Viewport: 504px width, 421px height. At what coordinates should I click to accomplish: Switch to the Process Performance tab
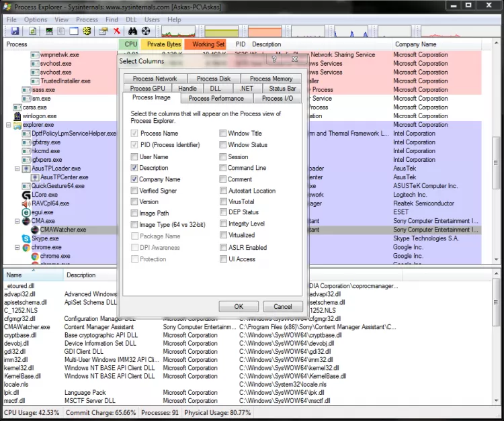click(x=216, y=98)
